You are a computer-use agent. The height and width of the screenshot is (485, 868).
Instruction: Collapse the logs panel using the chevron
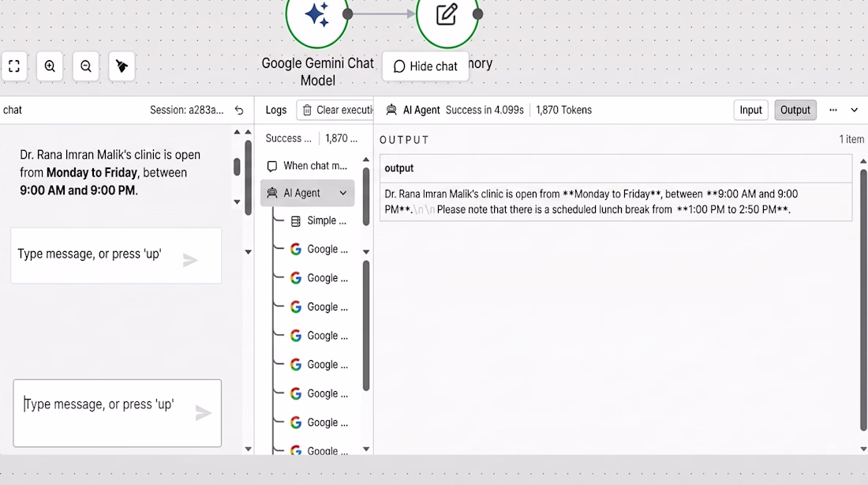pos(854,111)
